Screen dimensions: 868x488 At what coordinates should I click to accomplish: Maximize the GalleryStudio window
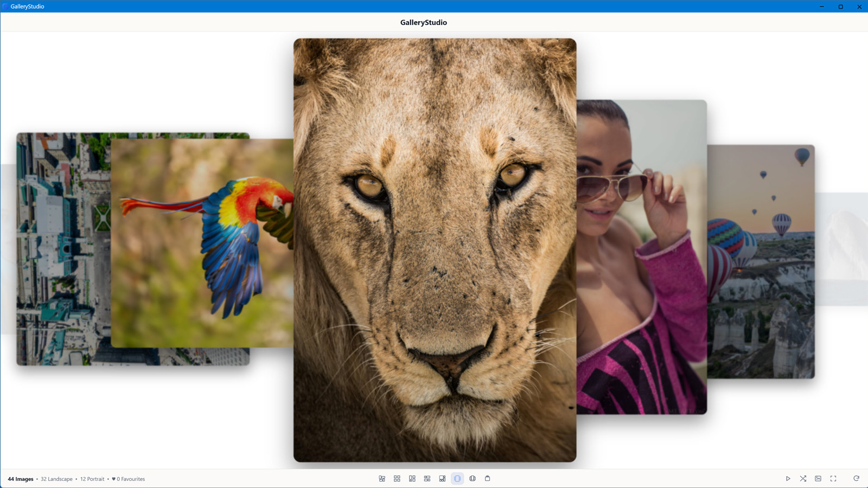[x=840, y=7]
